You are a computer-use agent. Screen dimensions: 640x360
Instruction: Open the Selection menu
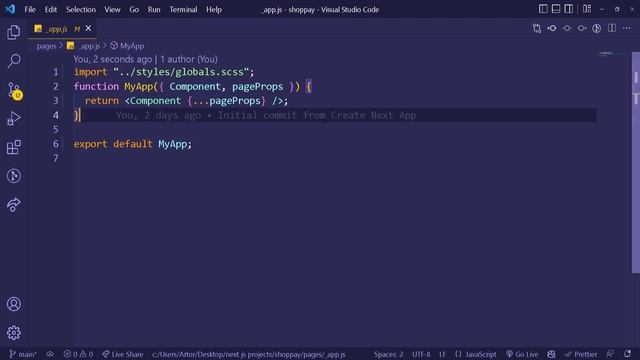81,9
